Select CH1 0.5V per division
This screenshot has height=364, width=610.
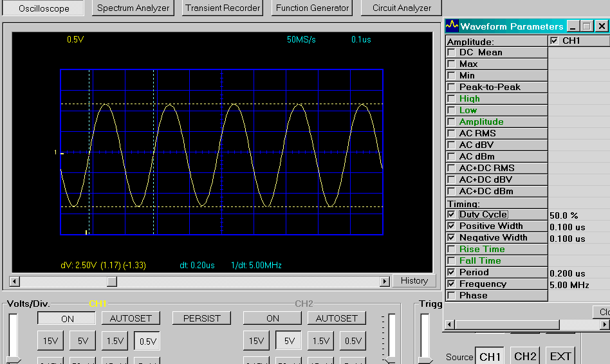click(x=147, y=341)
